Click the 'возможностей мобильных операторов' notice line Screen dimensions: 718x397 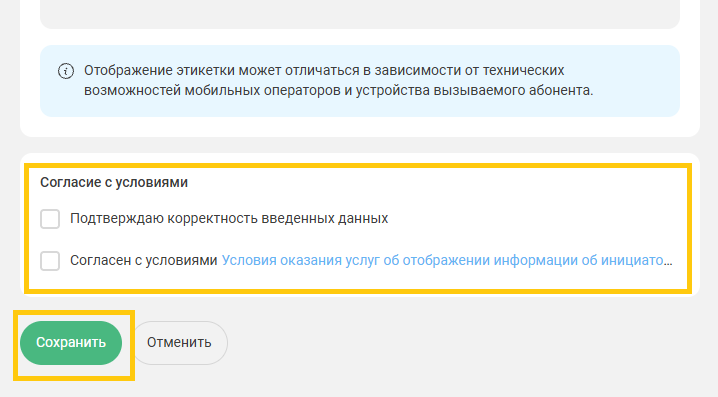(212, 91)
